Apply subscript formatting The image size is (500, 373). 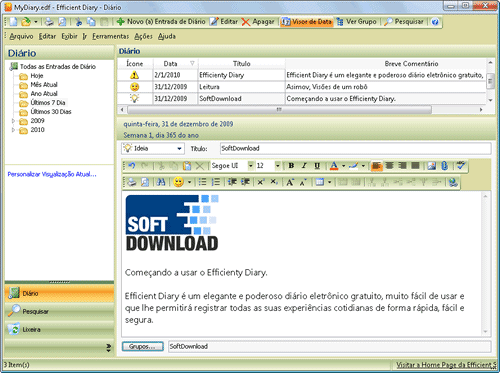(x=274, y=182)
